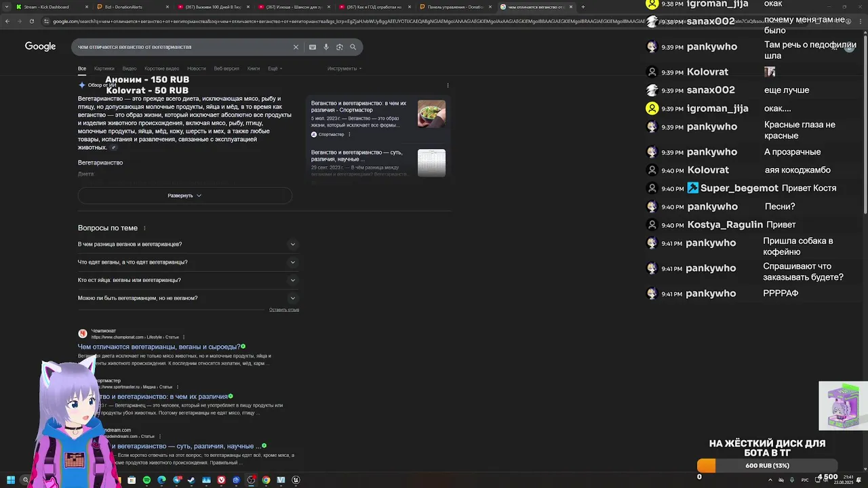Switch to Stream - Kick Dashboard browser tab
The width and height of the screenshot is (868, 488).
pos(52,7)
